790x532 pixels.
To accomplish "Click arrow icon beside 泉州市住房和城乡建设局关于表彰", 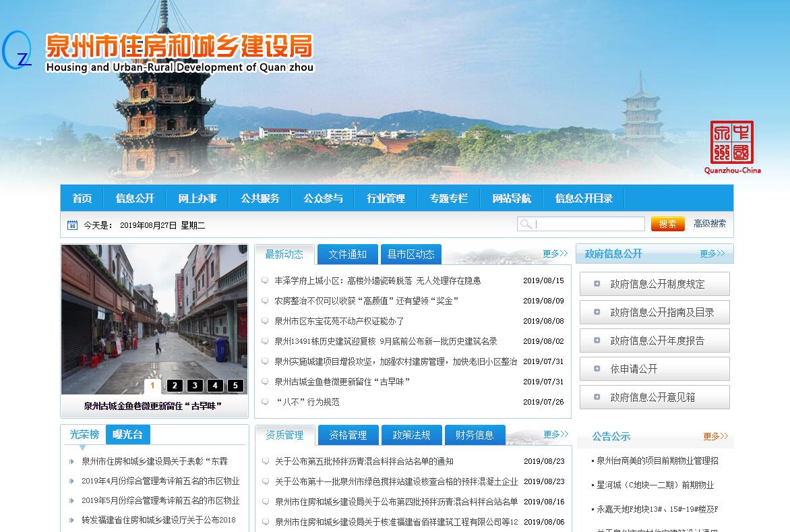I will [x=72, y=462].
